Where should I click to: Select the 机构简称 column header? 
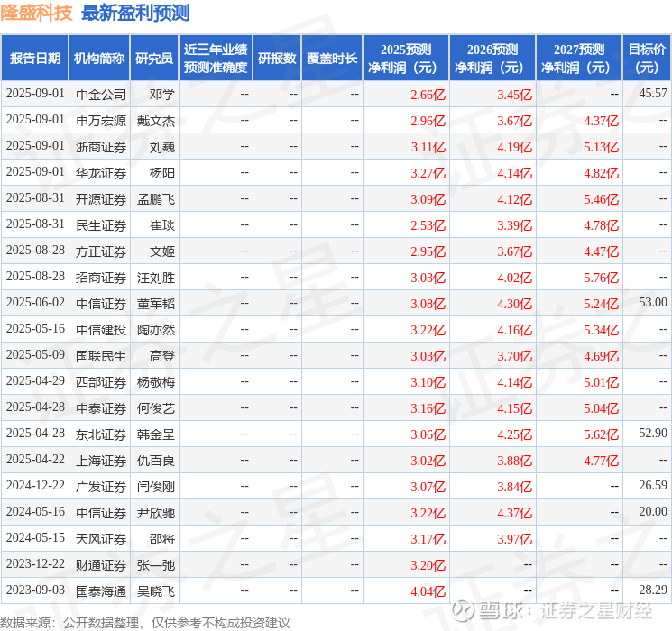coord(99,59)
